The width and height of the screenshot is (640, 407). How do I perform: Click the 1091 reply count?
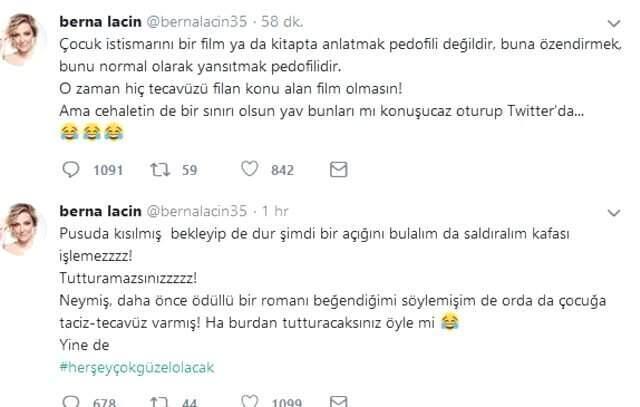105,171
